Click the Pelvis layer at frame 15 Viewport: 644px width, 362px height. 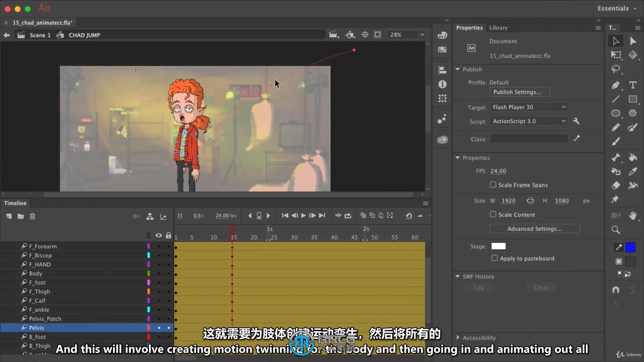[x=233, y=327]
